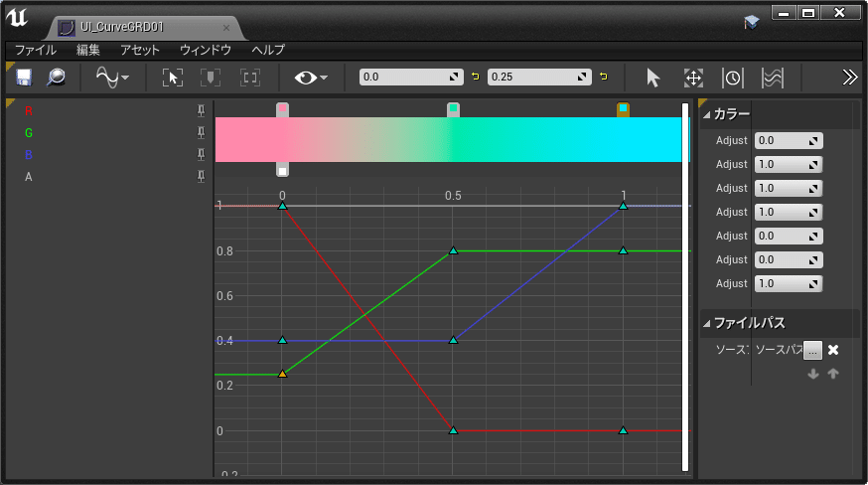Open the eye view options dropdown
This screenshot has width=868, height=485.
tap(311, 78)
